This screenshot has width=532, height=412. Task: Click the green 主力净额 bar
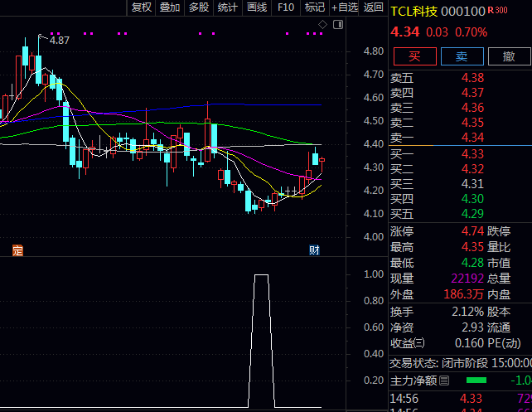point(476,380)
